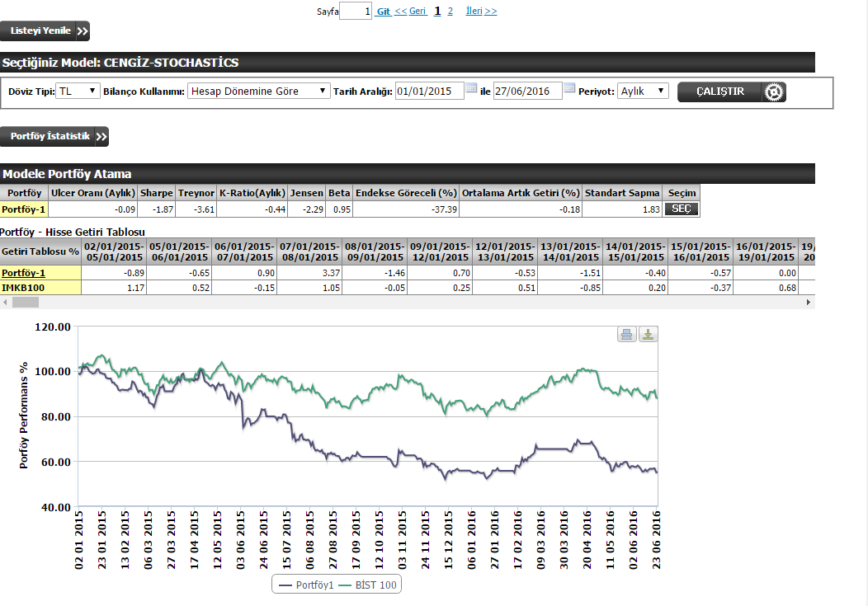This screenshot has height=606, width=868.
Task: Click the -37.39 Endekse Göreceli value
Action: tap(406, 209)
